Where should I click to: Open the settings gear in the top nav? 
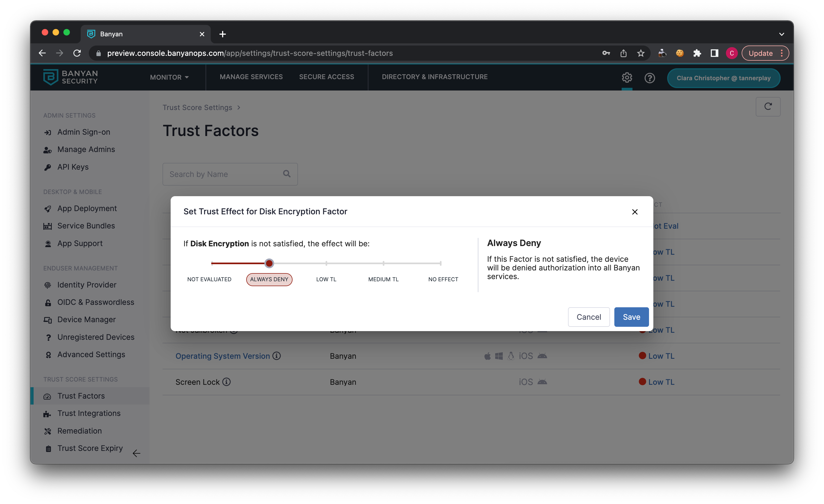[x=627, y=77]
